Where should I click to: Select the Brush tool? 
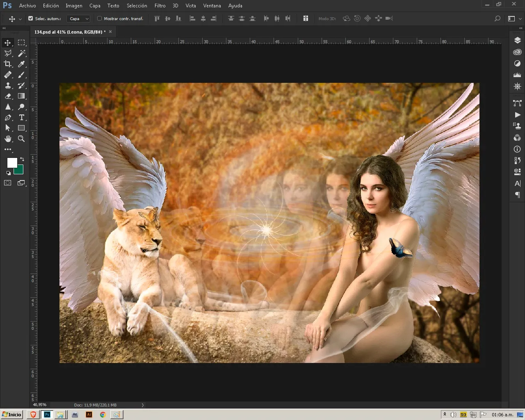click(x=21, y=75)
